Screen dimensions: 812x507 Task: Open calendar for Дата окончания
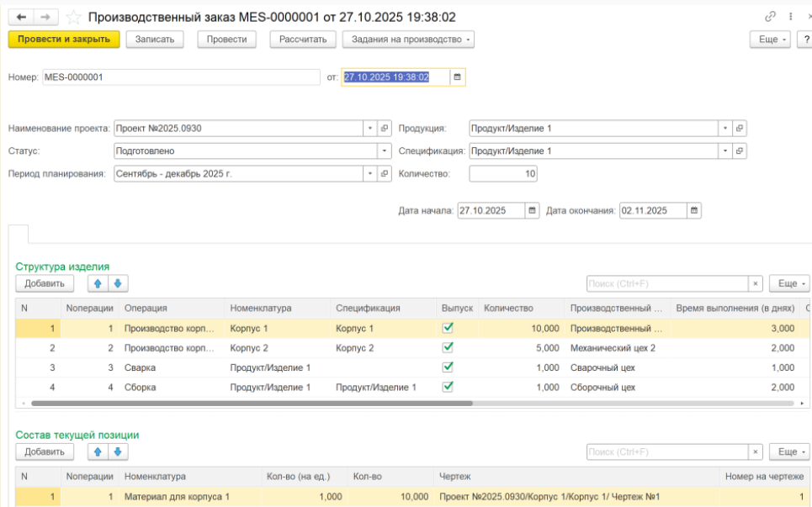tap(694, 210)
